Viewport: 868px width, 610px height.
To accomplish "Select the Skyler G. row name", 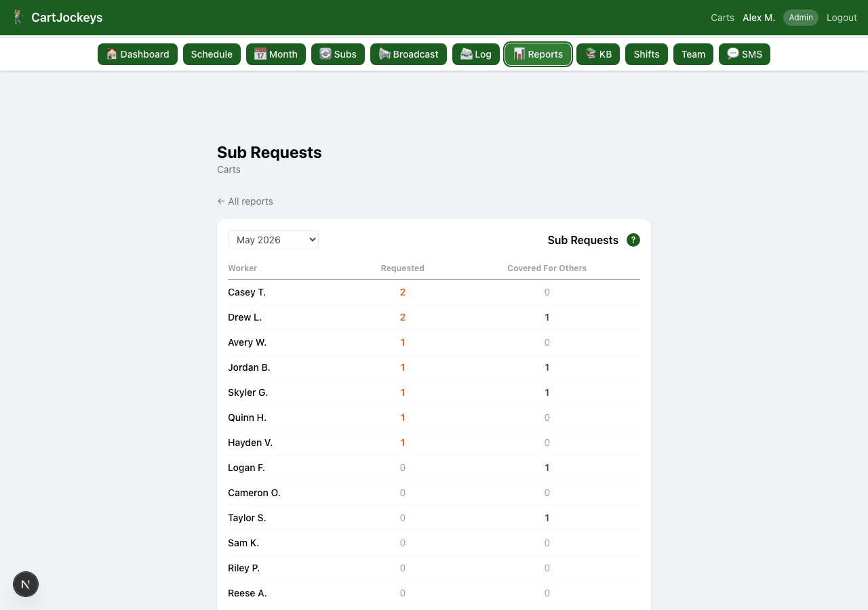I will click(248, 392).
